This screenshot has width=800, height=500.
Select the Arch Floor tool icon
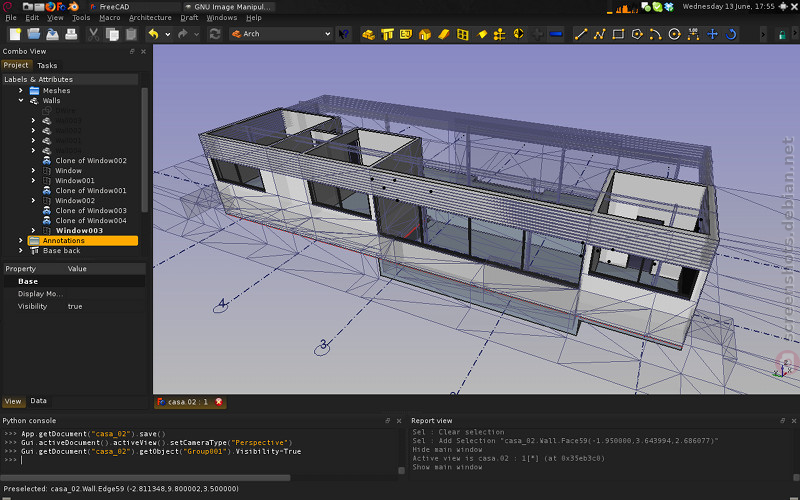(x=406, y=34)
